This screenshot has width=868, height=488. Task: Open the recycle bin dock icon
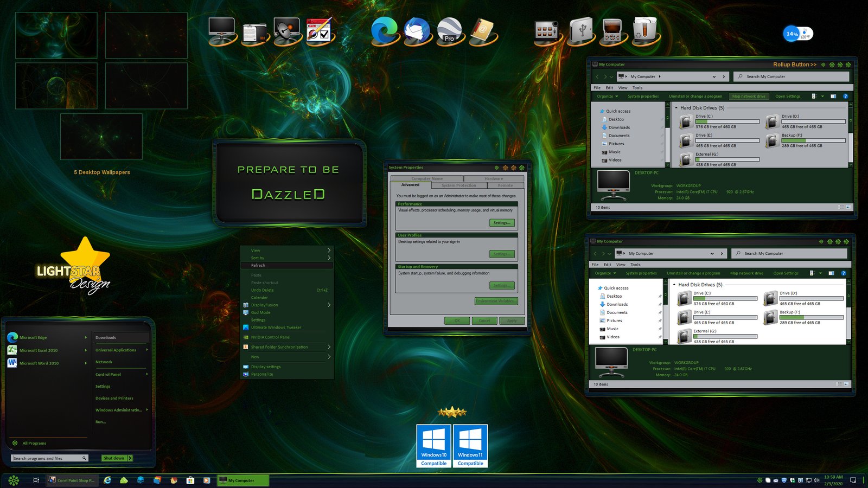[x=645, y=30]
